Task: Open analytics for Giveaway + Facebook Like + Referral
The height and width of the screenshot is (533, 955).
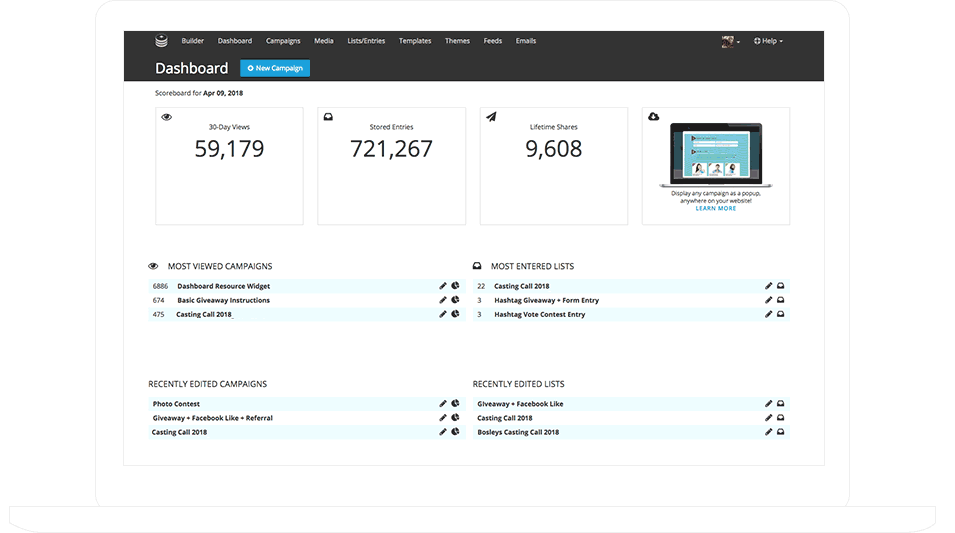Action: click(x=455, y=418)
